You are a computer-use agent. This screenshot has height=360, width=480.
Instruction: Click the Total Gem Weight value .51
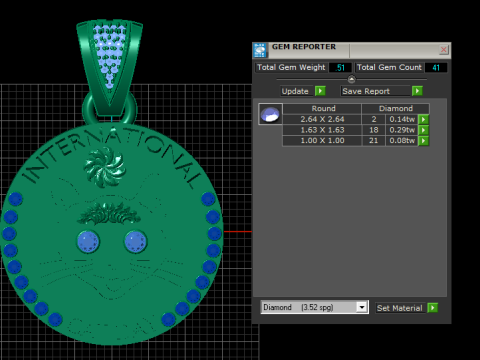pyautogui.click(x=340, y=68)
